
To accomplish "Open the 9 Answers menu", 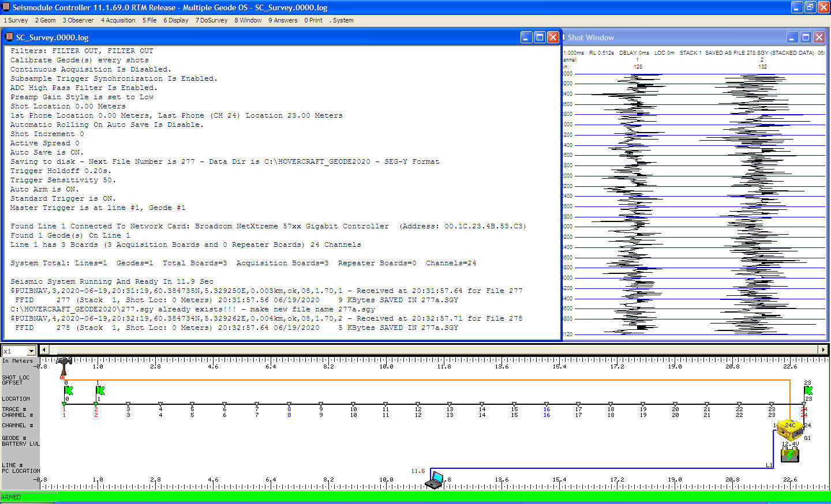I will coord(283,20).
